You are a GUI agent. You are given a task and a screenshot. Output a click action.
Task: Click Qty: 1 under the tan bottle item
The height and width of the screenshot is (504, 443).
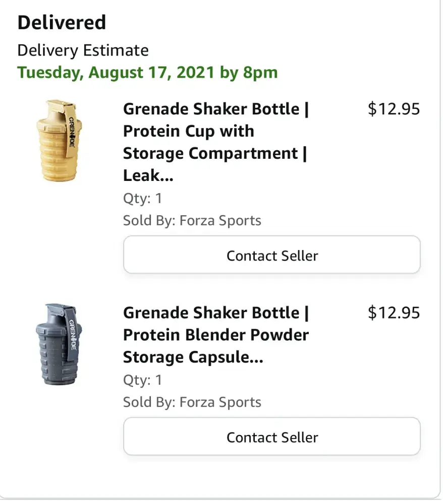(142, 198)
